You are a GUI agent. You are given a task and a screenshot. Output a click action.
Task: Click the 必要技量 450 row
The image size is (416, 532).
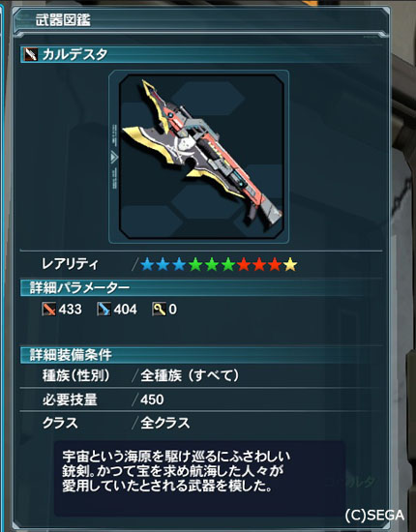click(201, 399)
